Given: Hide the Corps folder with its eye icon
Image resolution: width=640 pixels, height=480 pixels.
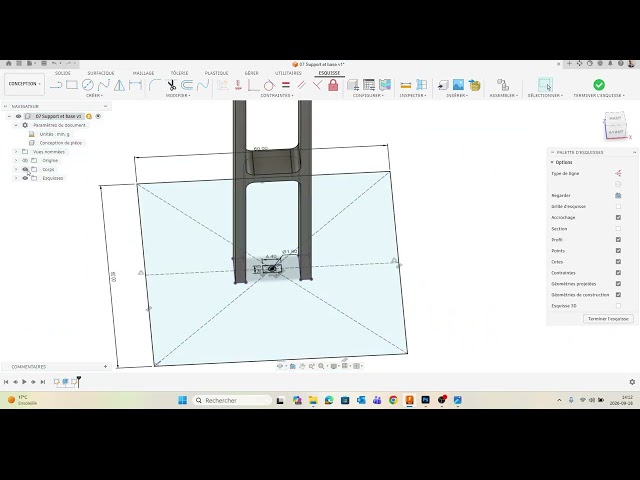Looking at the screenshot, I should click(25, 169).
